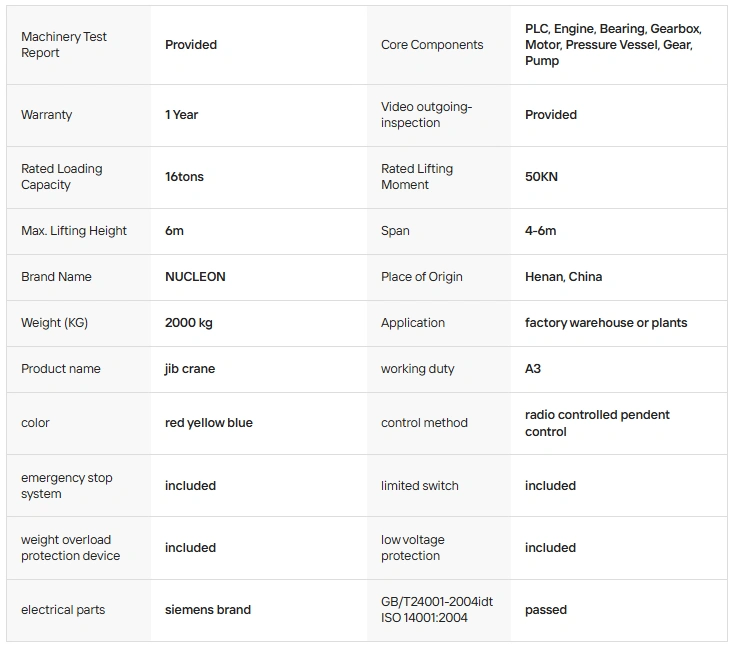Select the 2000 kg weight value
736x648 pixels.
point(189,323)
